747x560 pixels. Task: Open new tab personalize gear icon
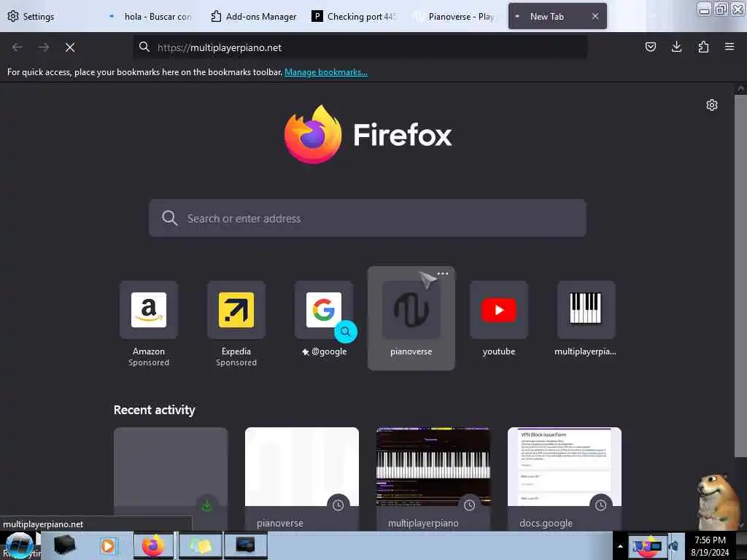[x=712, y=105]
